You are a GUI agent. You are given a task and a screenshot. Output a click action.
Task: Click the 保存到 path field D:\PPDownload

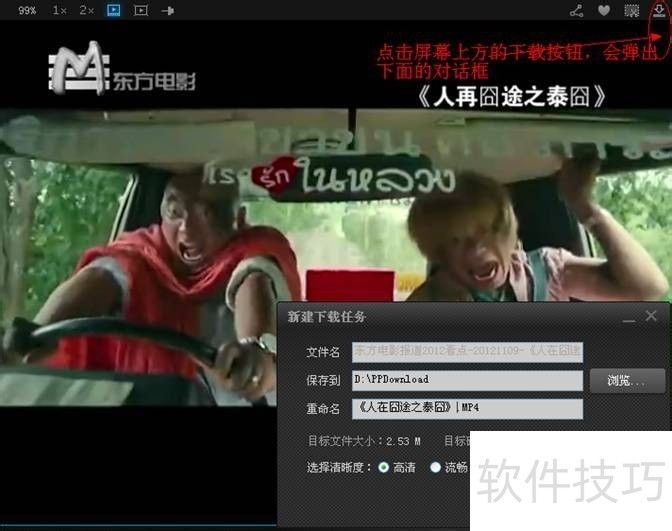466,380
